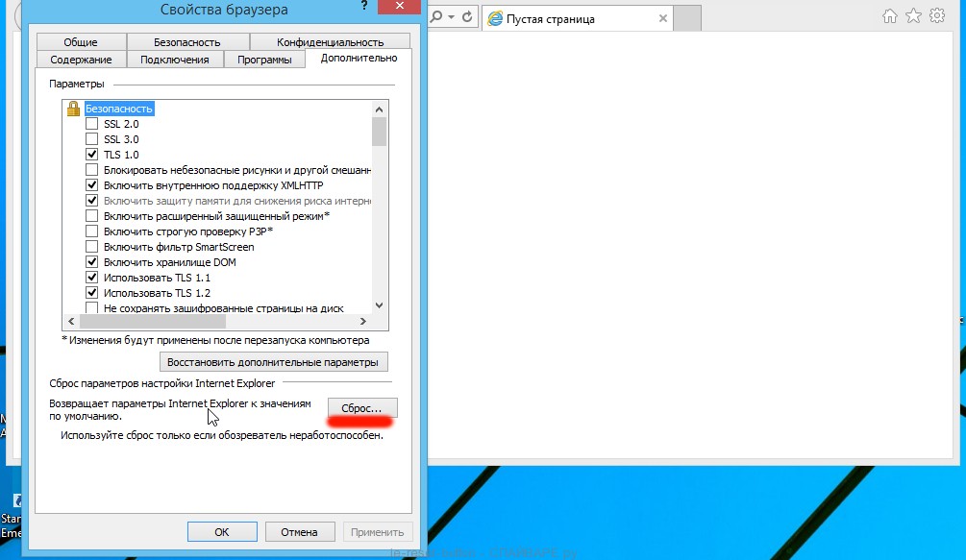Screen dimensions: 966x560
Task: Click the help question mark in dialog title
Action: pos(364,6)
